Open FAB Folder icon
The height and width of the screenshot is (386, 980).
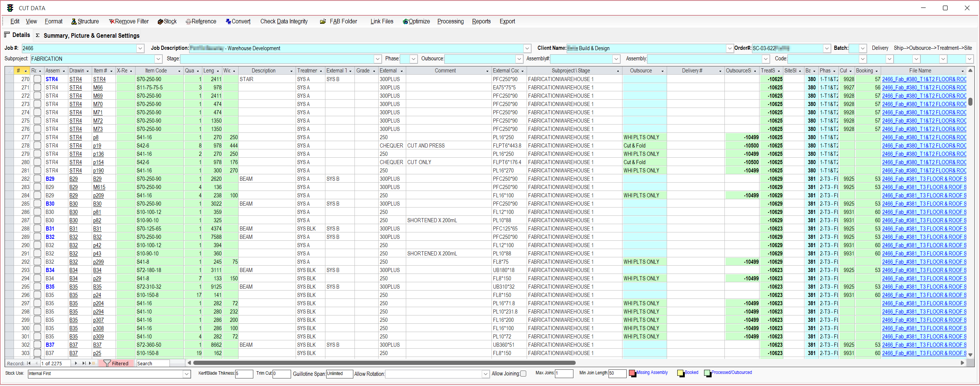point(323,22)
